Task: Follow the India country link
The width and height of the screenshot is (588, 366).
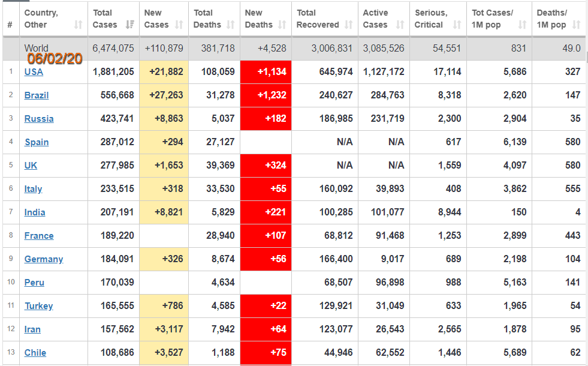Action: click(x=35, y=212)
